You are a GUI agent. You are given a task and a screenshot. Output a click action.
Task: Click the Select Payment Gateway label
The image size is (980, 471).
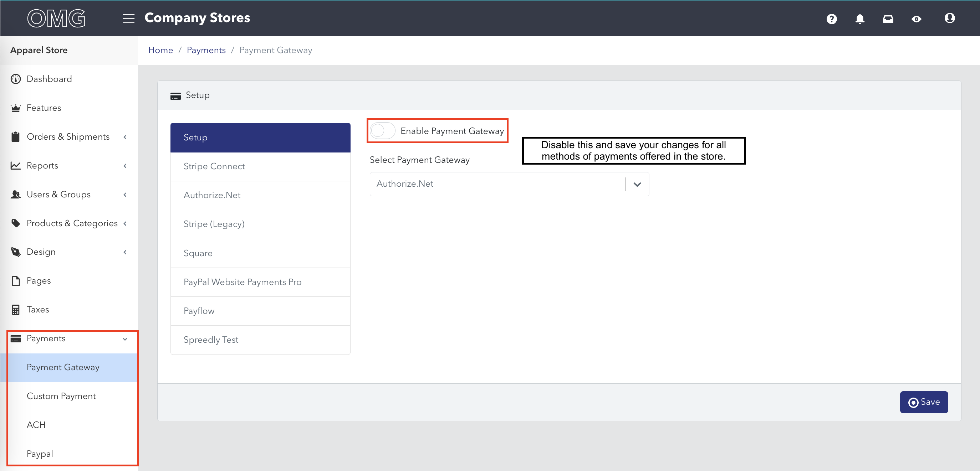(420, 160)
